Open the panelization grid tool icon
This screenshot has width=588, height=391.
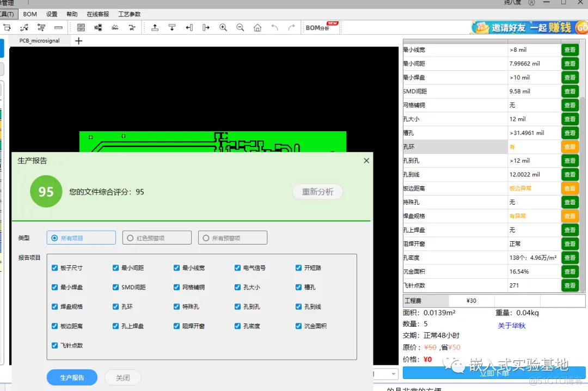[81, 27]
